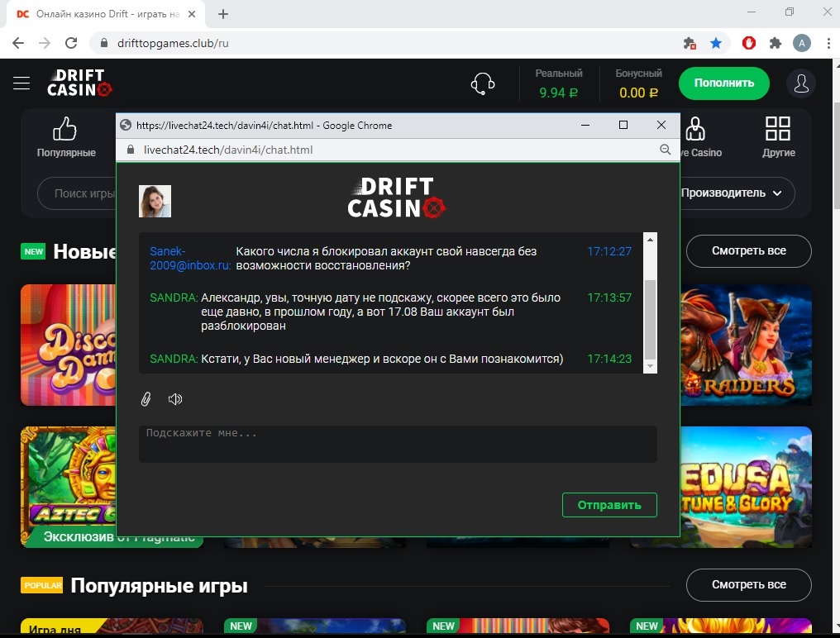Click the chat scrollbar up arrow
The image size is (840, 638).
pyautogui.click(x=650, y=240)
